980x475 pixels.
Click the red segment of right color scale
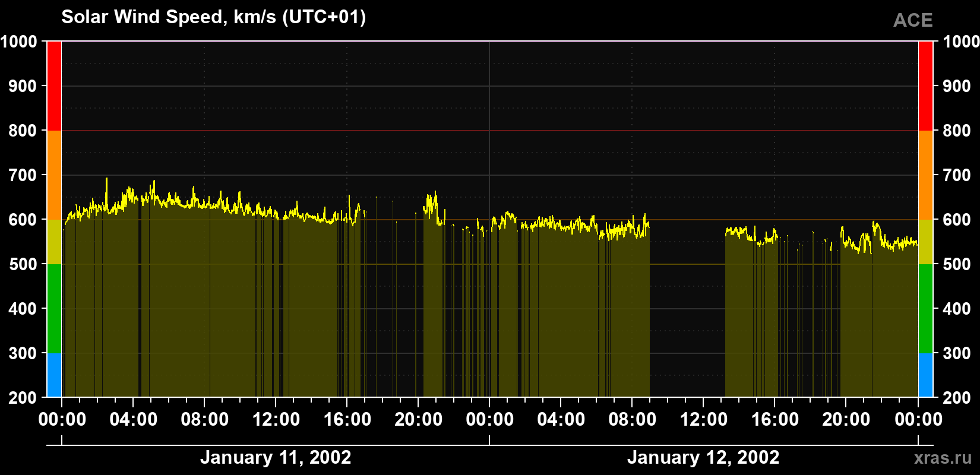(x=925, y=86)
